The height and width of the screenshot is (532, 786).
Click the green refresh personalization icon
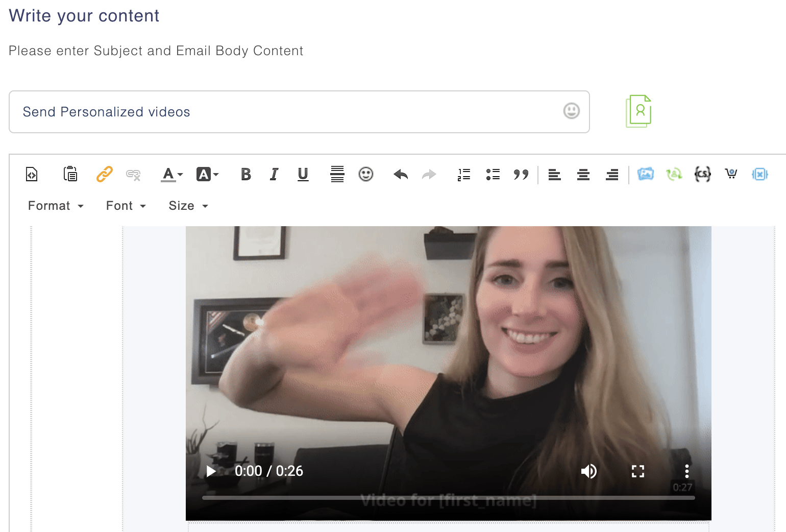(x=674, y=174)
